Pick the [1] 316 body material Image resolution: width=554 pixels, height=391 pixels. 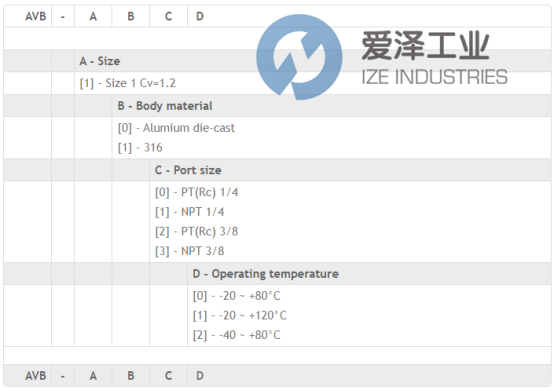140,148
